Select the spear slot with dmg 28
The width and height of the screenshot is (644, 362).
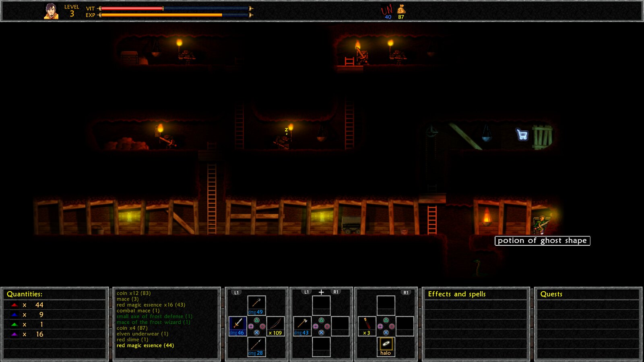(x=256, y=346)
